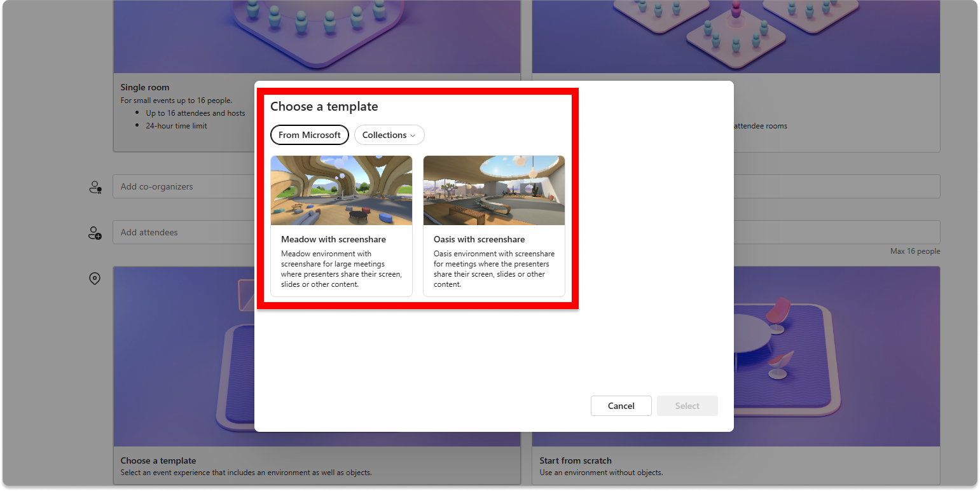Click the Add co-organizers field

pos(191,186)
